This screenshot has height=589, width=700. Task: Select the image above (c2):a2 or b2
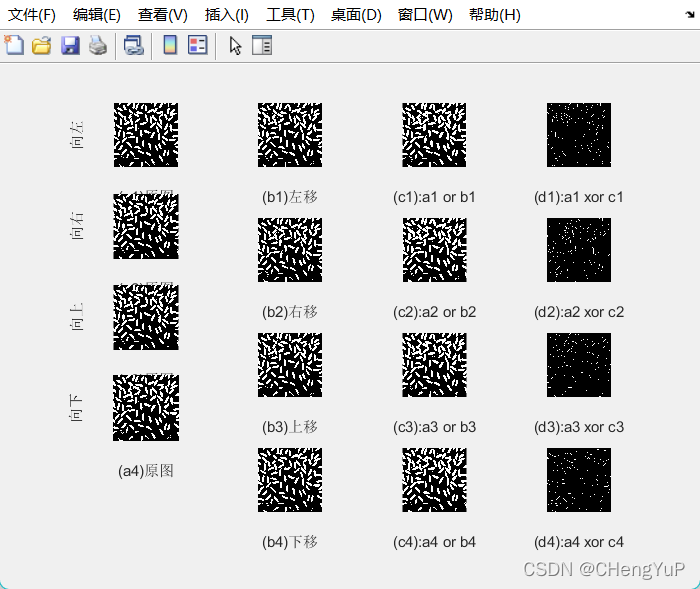(x=434, y=250)
